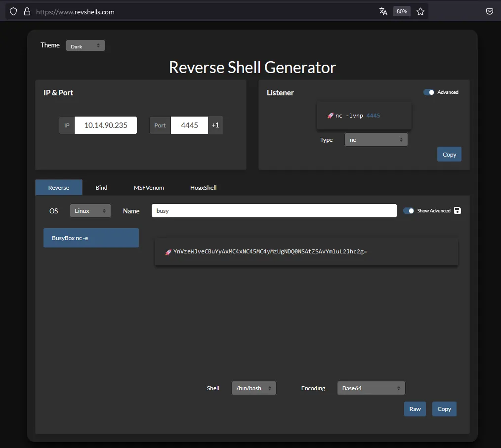The image size is (501, 448).
Task: Click the save floppy disk icon
Action: coord(458,210)
